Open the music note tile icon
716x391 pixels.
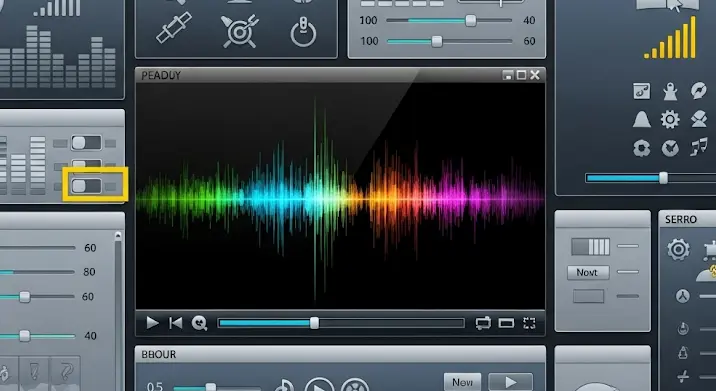point(642,91)
